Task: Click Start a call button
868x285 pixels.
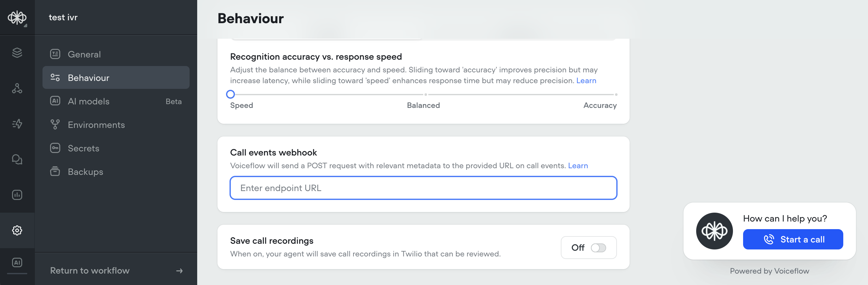Action: click(793, 239)
